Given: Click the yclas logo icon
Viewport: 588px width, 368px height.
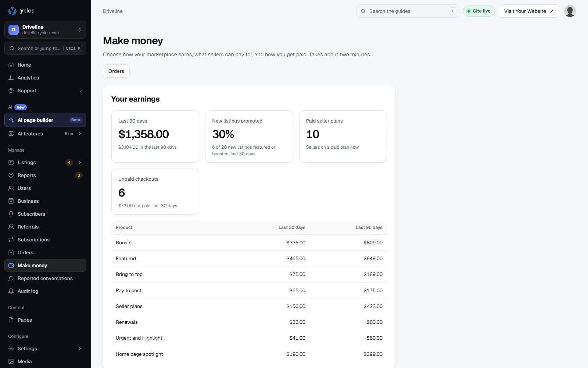Looking at the screenshot, I should 12,11.
